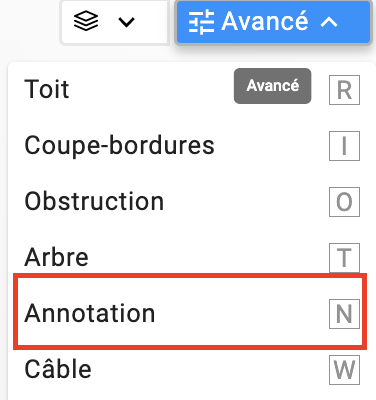Click the R shortcut key icon
Image resolution: width=376 pixels, height=400 pixels.
coord(344,90)
